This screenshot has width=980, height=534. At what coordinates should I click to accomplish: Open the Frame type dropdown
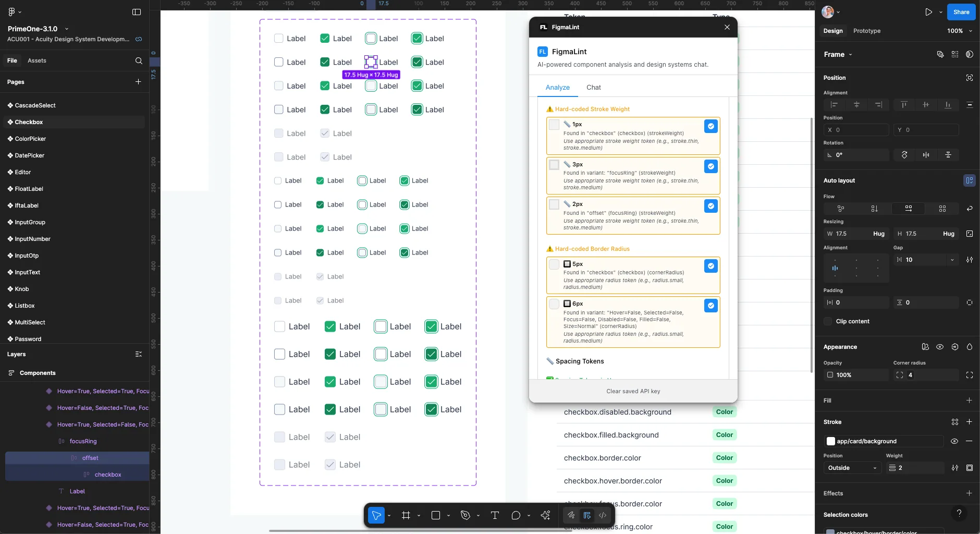click(838, 54)
